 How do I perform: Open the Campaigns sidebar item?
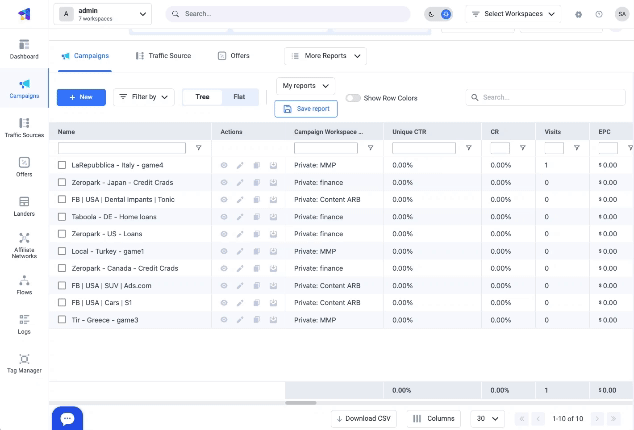pos(24,89)
